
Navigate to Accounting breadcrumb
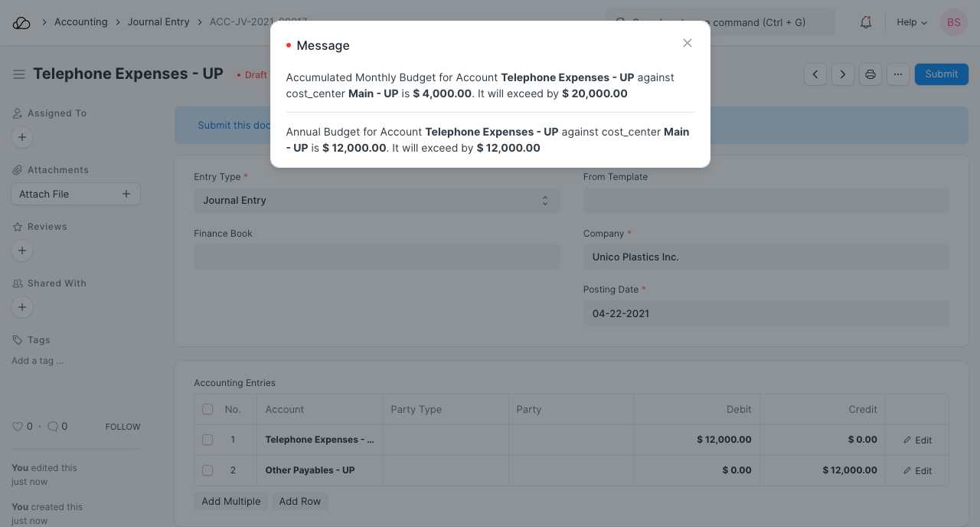coord(80,22)
